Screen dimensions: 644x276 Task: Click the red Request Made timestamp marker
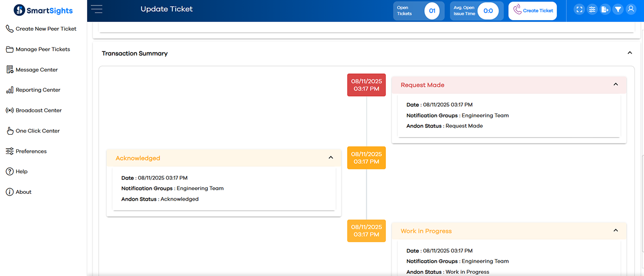point(366,85)
